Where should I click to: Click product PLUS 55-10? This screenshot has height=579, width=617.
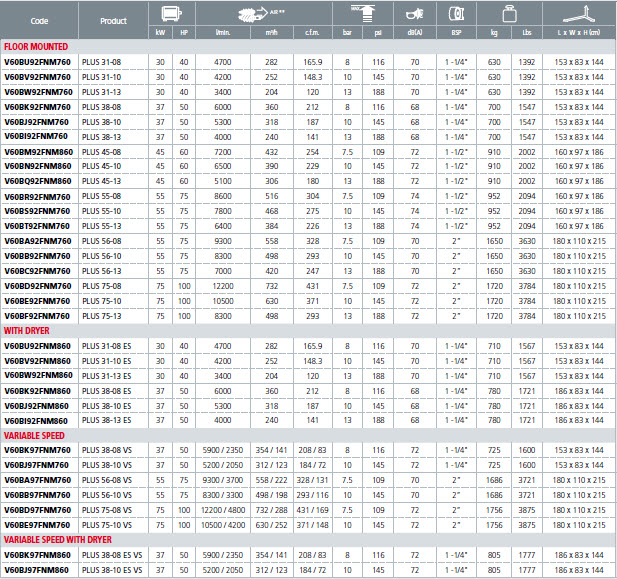coord(102,211)
